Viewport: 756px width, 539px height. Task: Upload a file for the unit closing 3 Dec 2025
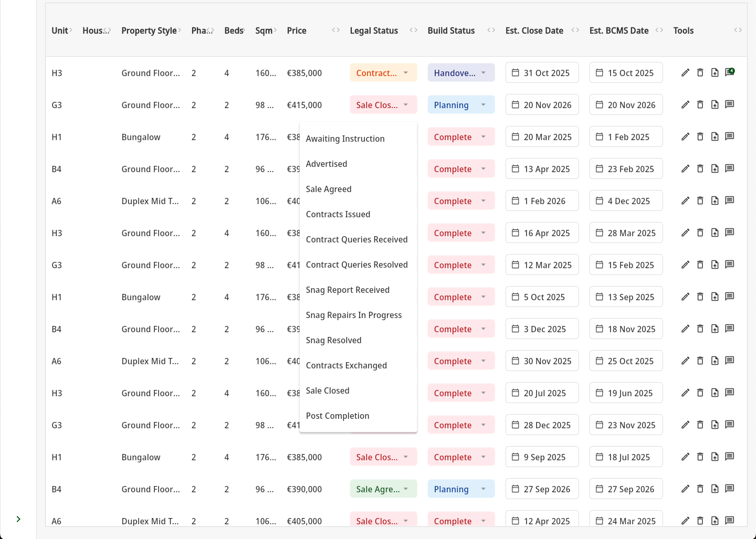(x=715, y=329)
